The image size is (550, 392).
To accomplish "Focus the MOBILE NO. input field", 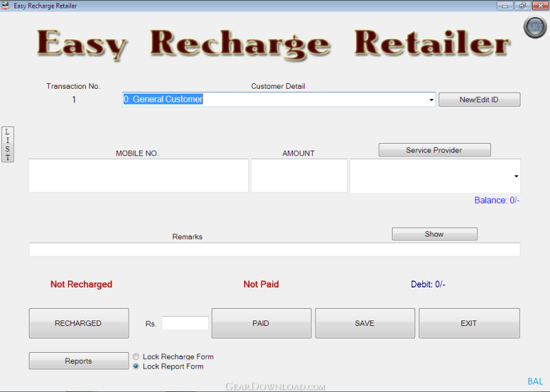I will (139, 175).
